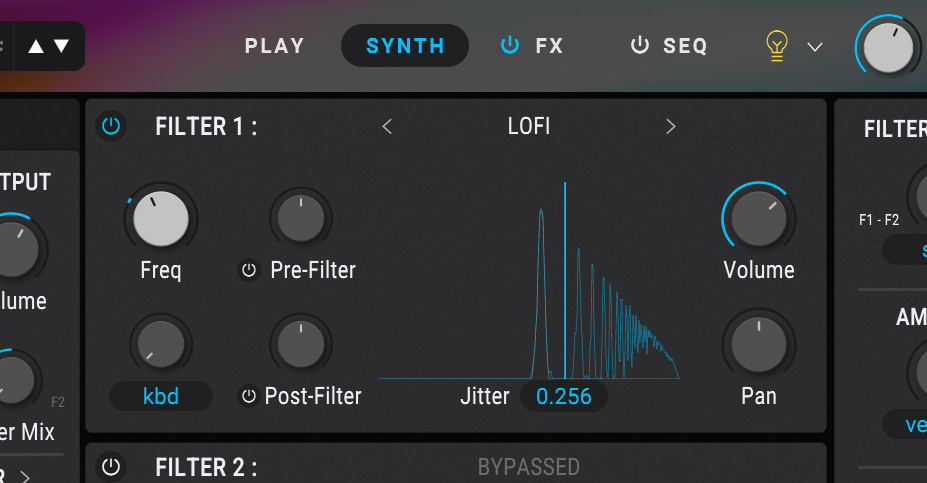Image resolution: width=927 pixels, height=483 pixels.
Task: Enable the Post-Filter power switch
Action: [x=249, y=396]
